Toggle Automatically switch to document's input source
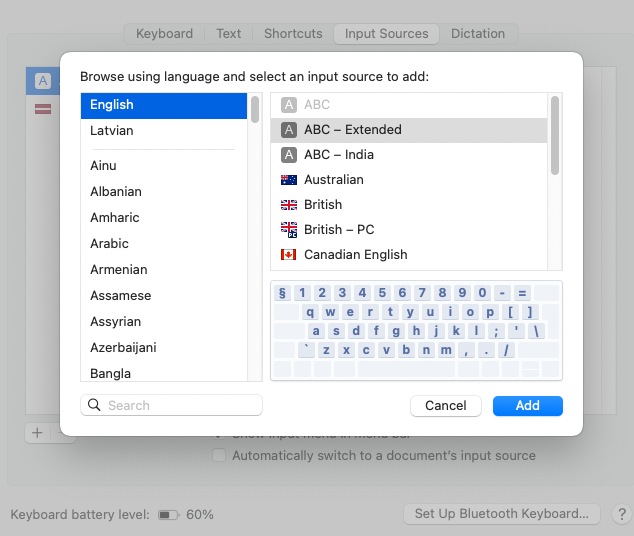 coord(219,455)
